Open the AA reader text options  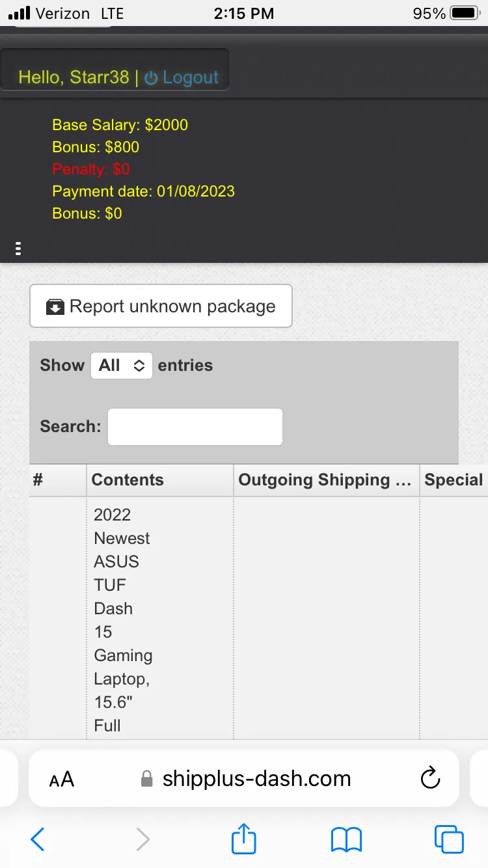coord(62,779)
